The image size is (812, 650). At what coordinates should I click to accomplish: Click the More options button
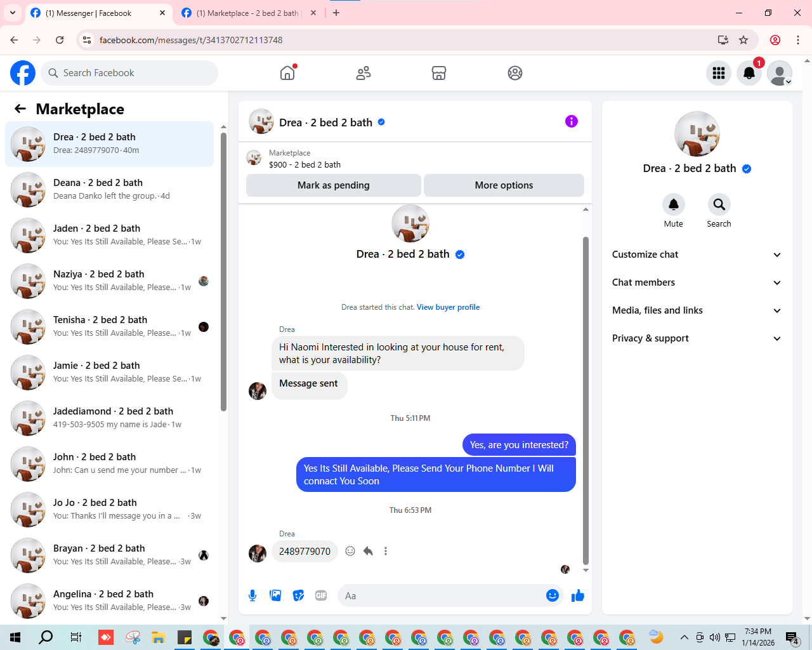coord(504,185)
